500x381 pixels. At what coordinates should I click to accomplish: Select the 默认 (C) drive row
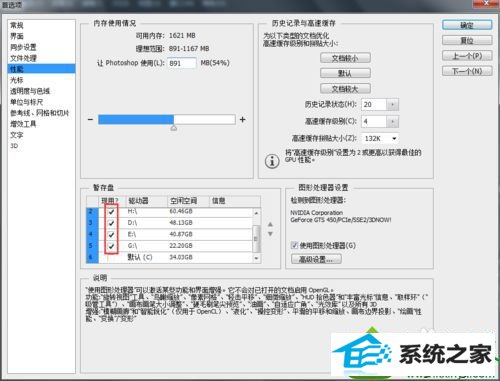click(x=170, y=257)
